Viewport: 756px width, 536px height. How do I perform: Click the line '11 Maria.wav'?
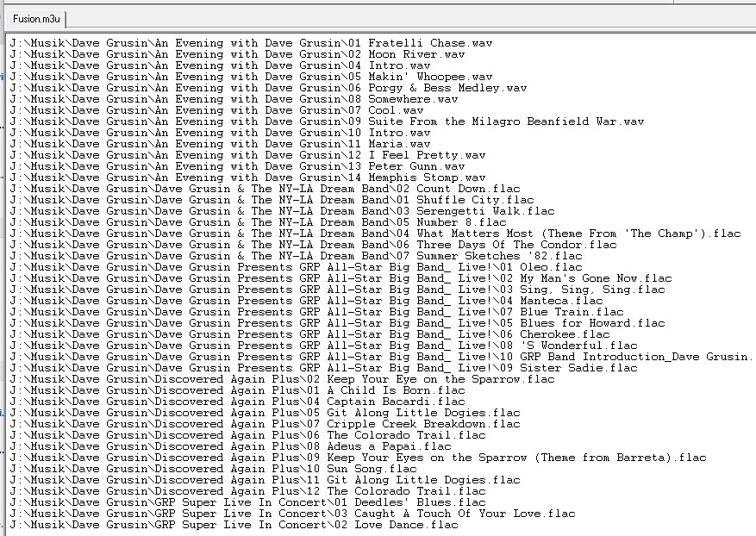coord(220,144)
